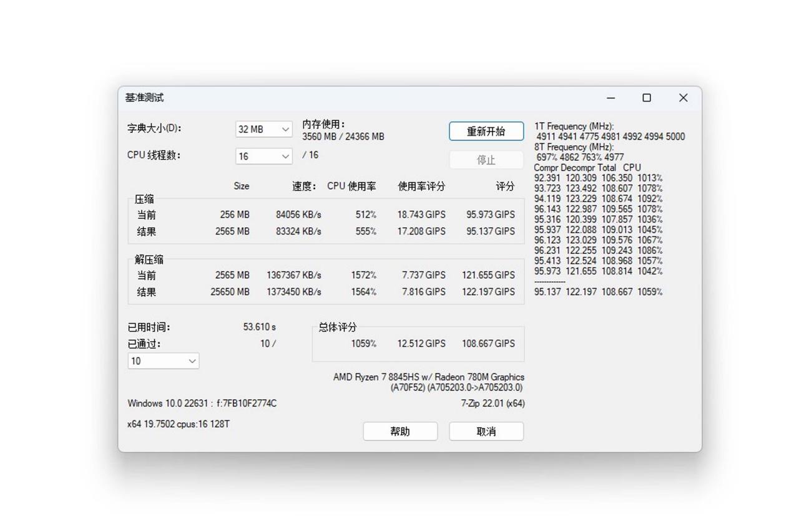
Task: Click the greyed-out 停止 button
Action: click(486, 160)
